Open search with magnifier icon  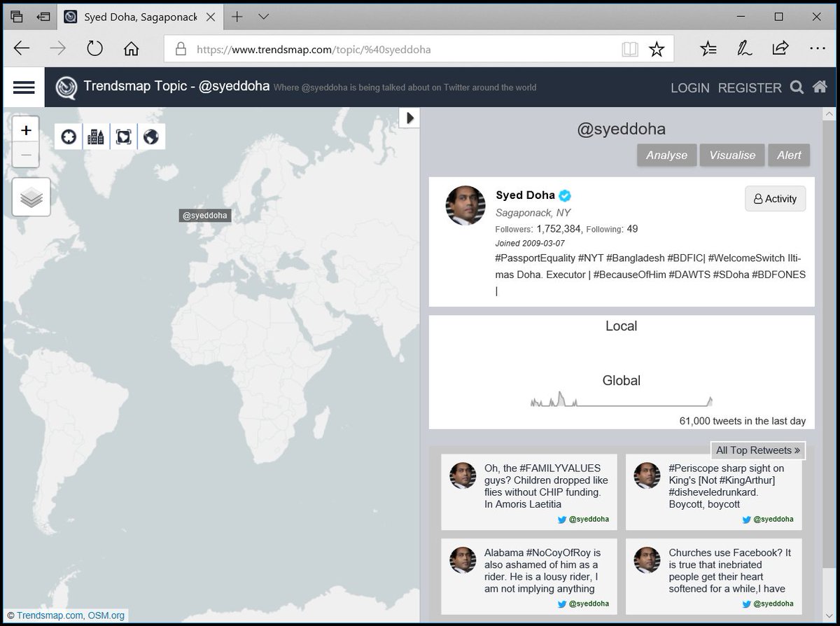(797, 88)
